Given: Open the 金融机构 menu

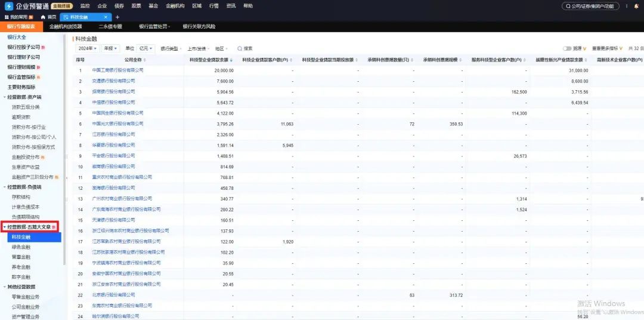Looking at the screenshot, I should pos(175,6).
